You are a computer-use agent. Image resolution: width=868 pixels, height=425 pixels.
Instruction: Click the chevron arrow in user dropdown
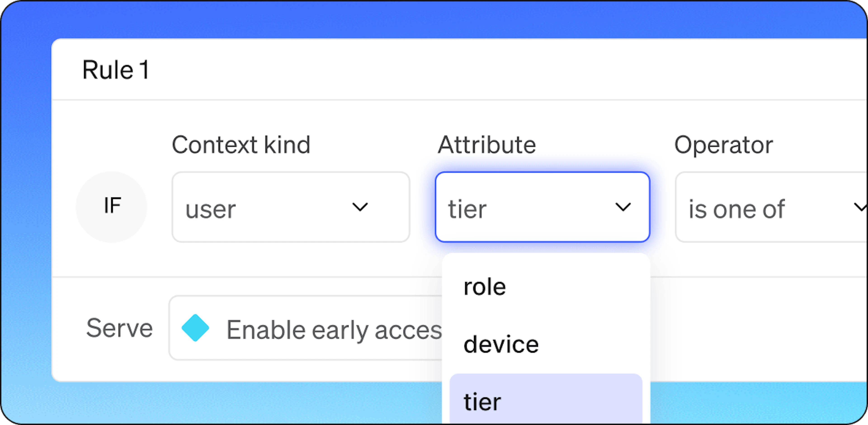[x=360, y=207]
